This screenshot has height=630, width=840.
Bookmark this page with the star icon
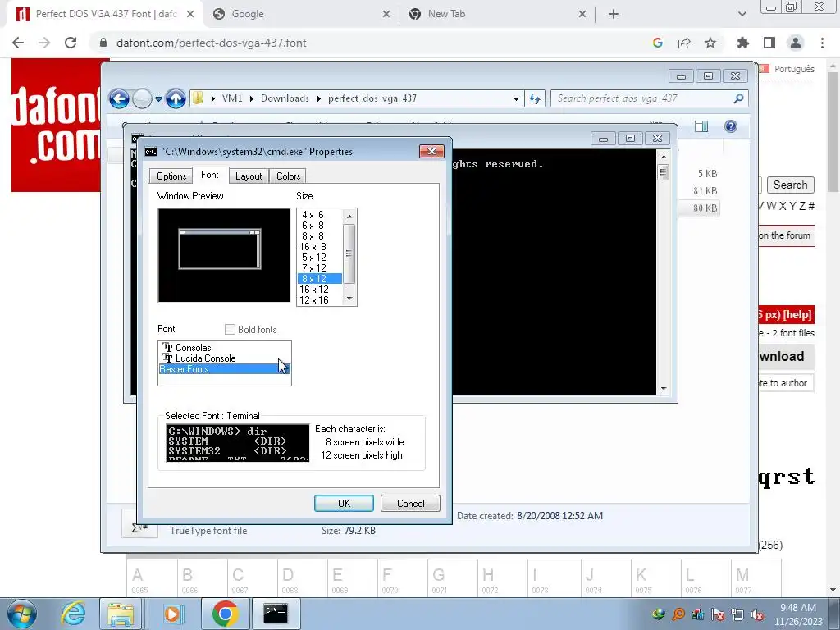[710, 43]
